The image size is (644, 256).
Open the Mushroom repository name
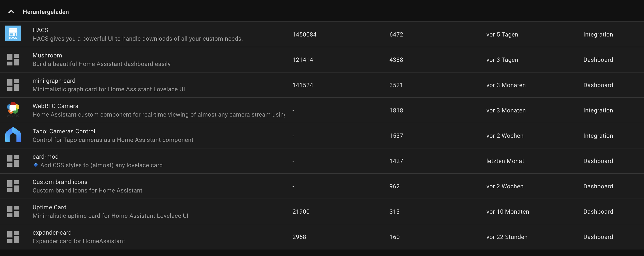47,55
